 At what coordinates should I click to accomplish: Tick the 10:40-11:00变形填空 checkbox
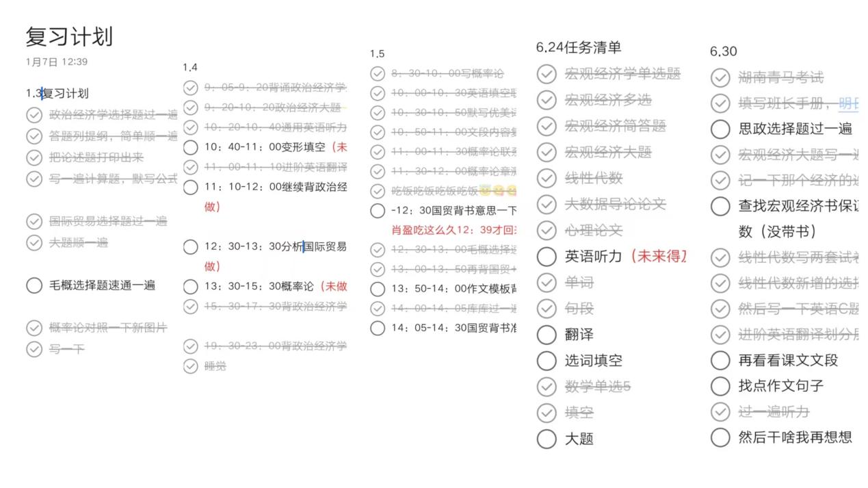pos(191,147)
